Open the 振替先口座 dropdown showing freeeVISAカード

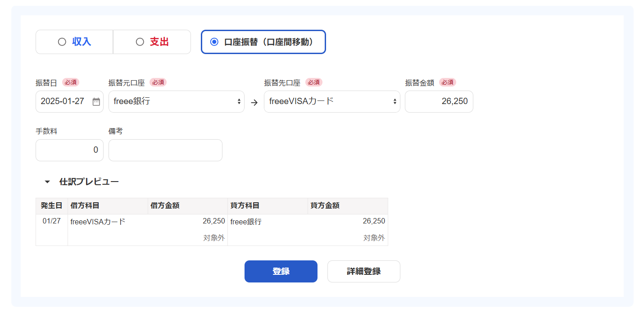[331, 101]
